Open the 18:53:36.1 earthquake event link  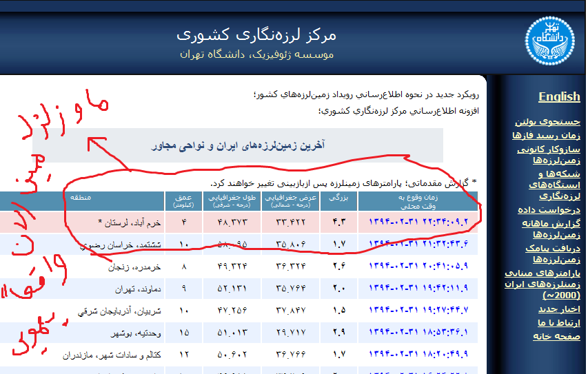pos(418,333)
